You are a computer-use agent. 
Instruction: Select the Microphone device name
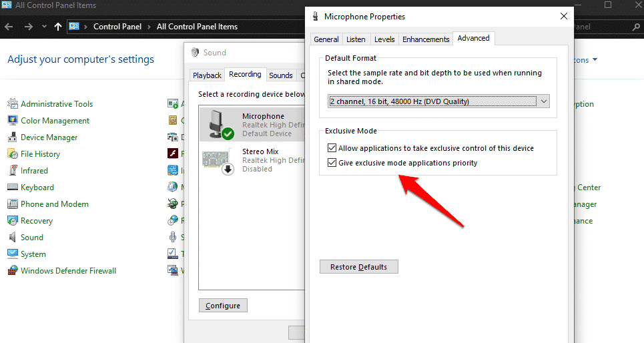pos(263,116)
